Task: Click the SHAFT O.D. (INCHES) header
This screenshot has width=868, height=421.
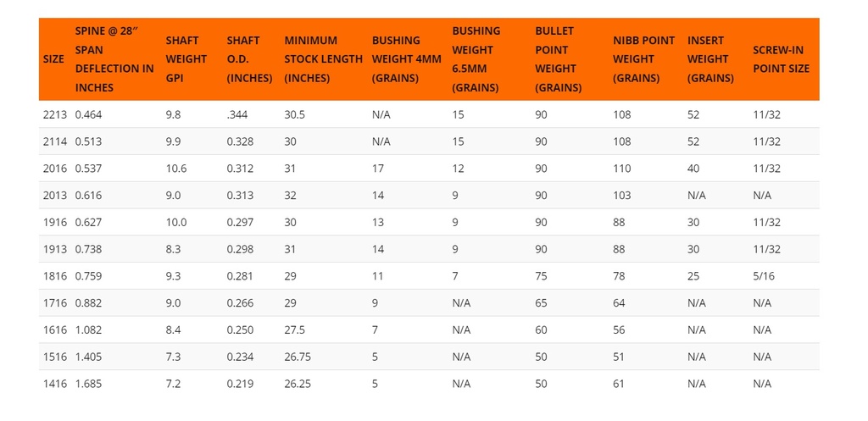Action: 250,59
